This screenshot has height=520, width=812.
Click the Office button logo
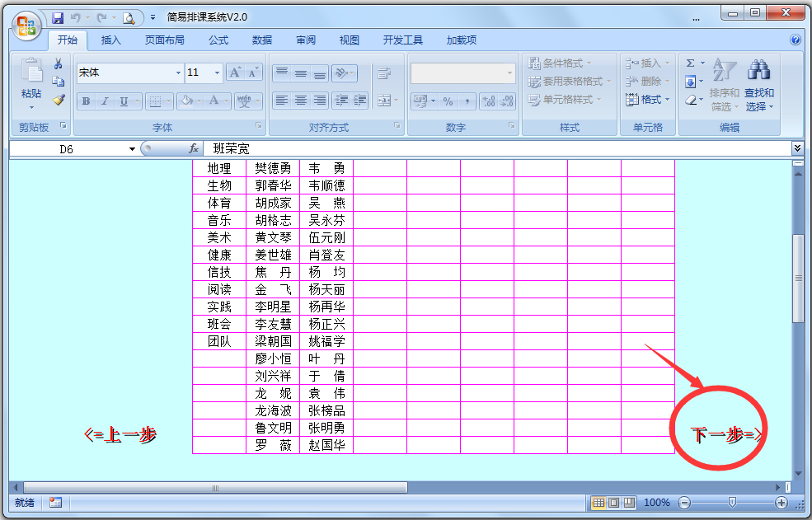pyautogui.click(x=26, y=26)
